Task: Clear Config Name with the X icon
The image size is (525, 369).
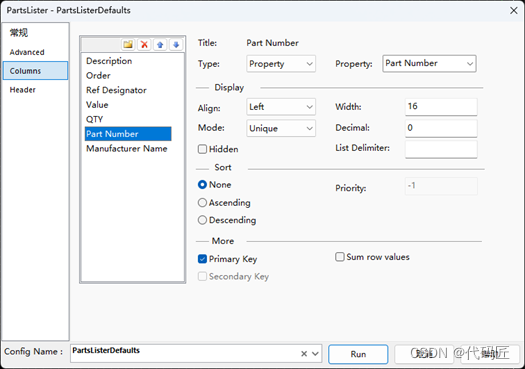Action: tap(304, 354)
